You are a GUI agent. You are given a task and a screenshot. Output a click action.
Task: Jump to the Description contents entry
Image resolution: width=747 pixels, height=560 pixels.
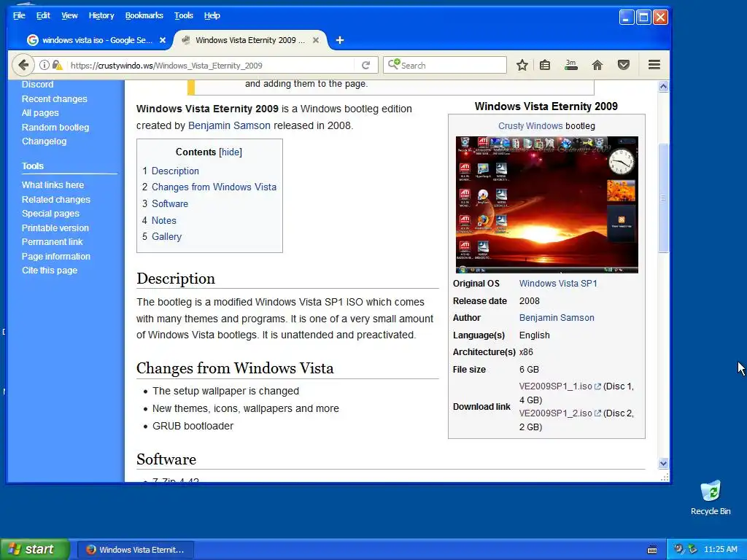175,171
